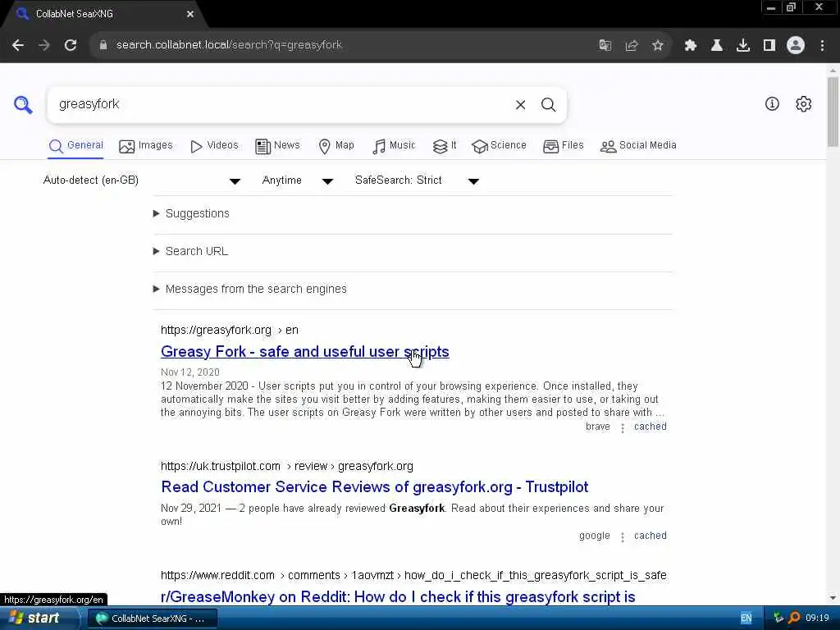
Task: Open preferences gear icon
Action: [x=804, y=104]
